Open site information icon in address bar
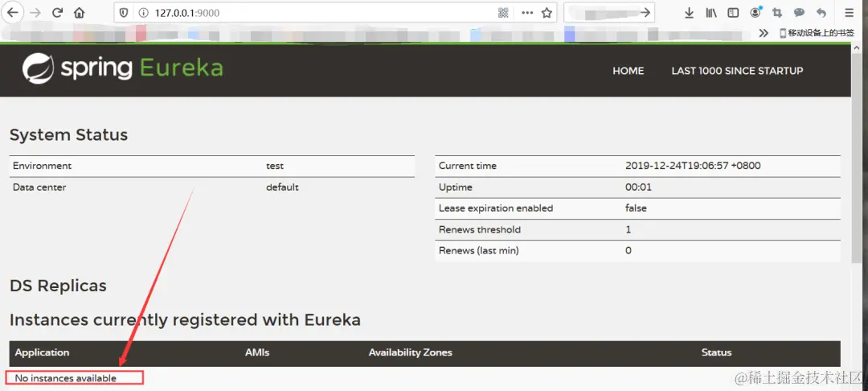Image resolution: width=868 pixels, height=391 pixels. pos(143,13)
